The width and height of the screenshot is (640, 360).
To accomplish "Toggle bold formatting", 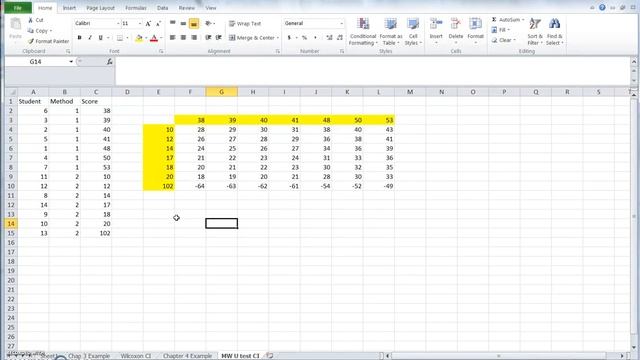I will tap(79, 38).
